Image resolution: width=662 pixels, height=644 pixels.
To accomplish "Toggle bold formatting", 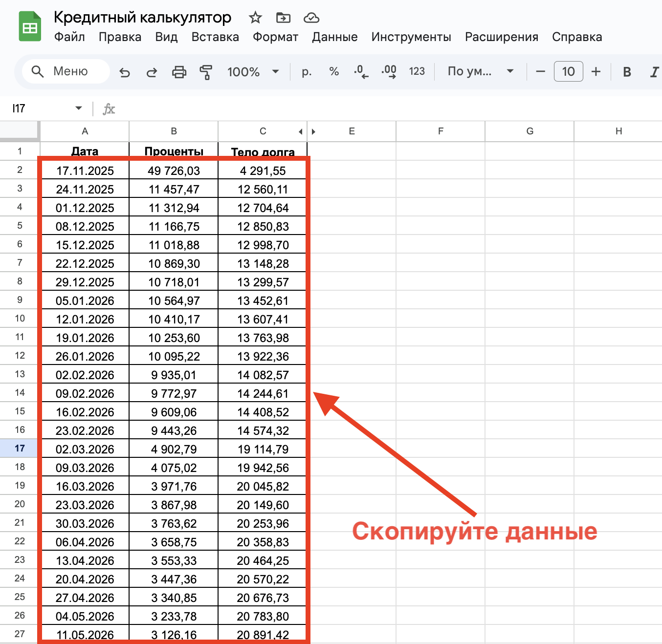I will pos(627,72).
